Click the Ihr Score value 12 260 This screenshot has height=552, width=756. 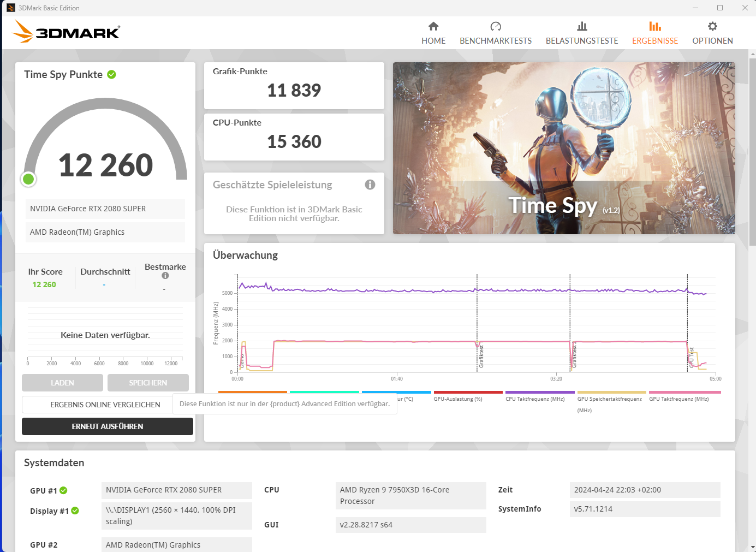coord(44,284)
